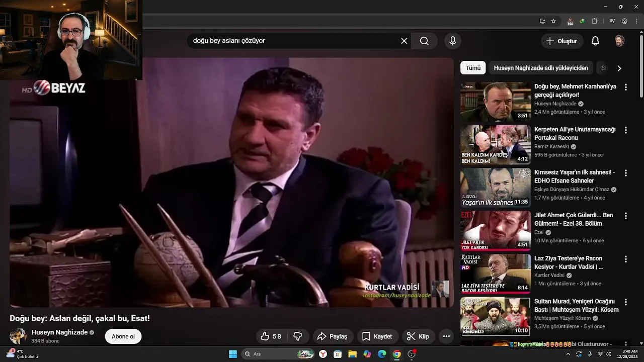Select the Tümü filter chip
644x362 pixels.
pos(473,68)
